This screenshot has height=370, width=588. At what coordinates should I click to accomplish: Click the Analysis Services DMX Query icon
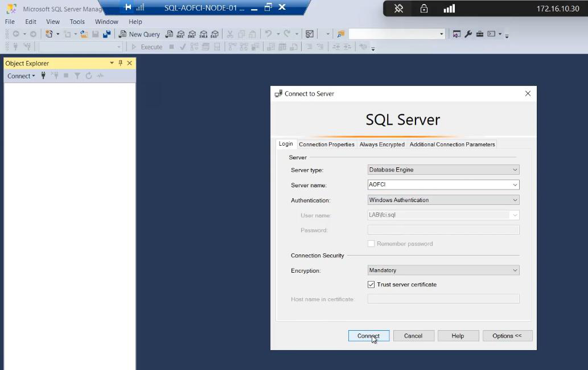coord(192,34)
